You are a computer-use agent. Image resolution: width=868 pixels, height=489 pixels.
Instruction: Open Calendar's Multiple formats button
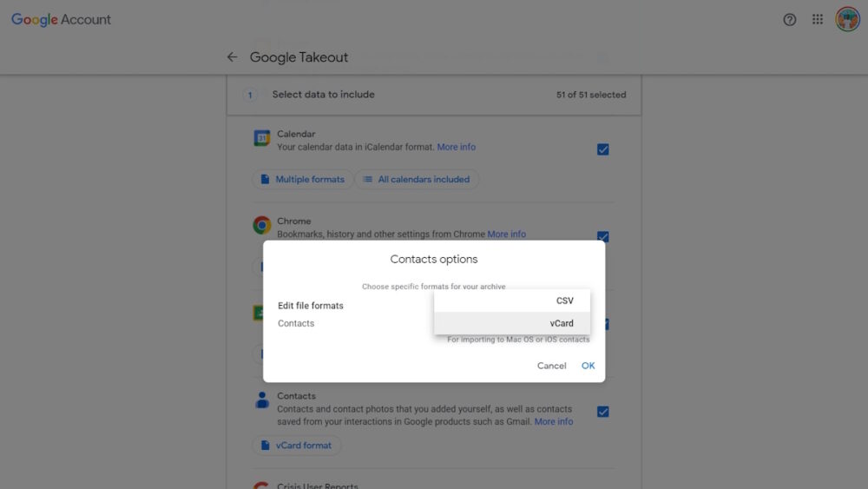pos(302,180)
